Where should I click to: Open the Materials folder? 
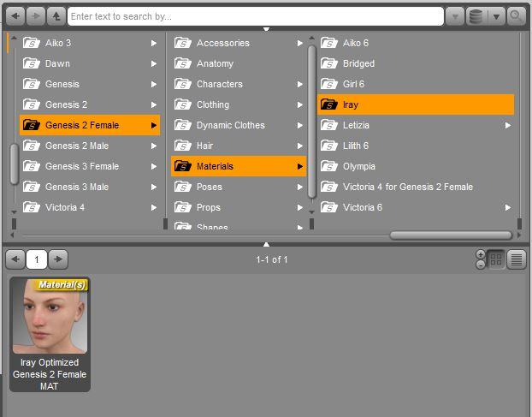click(239, 166)
